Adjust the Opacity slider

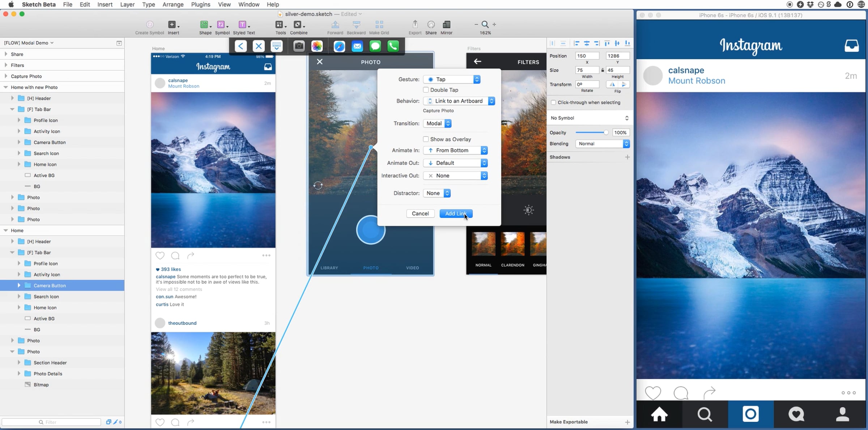click(592, 133)
